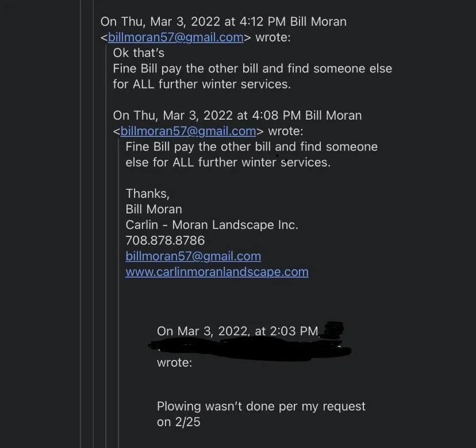Click the blacked-out sender name

pyautogui.click(x=248, y=346)
